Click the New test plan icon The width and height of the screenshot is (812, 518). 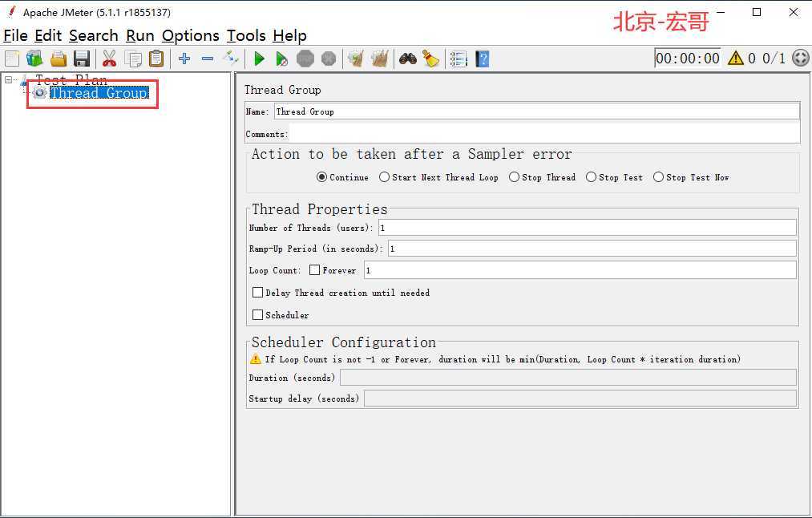[x=12, y=59]
